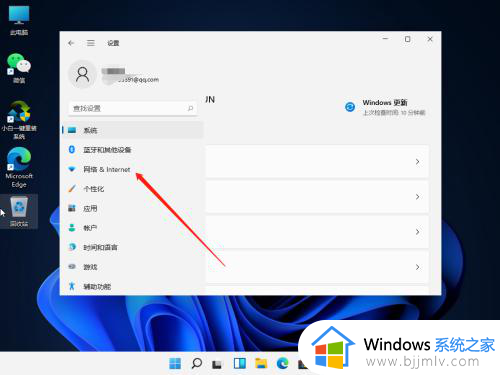Open Task View from the taskbar
Image resolution: width=500 pixels, height=375 pixels.
coord(217,363)
